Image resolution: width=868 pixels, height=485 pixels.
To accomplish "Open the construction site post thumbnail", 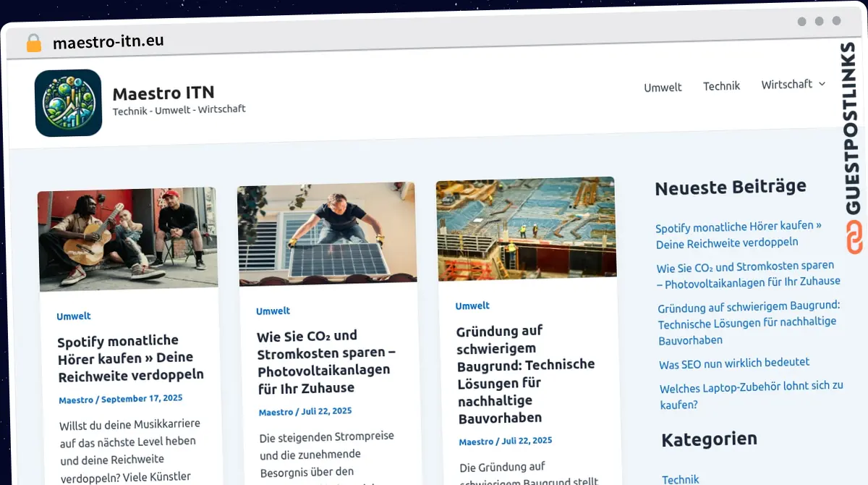I will tap(526, 229).
